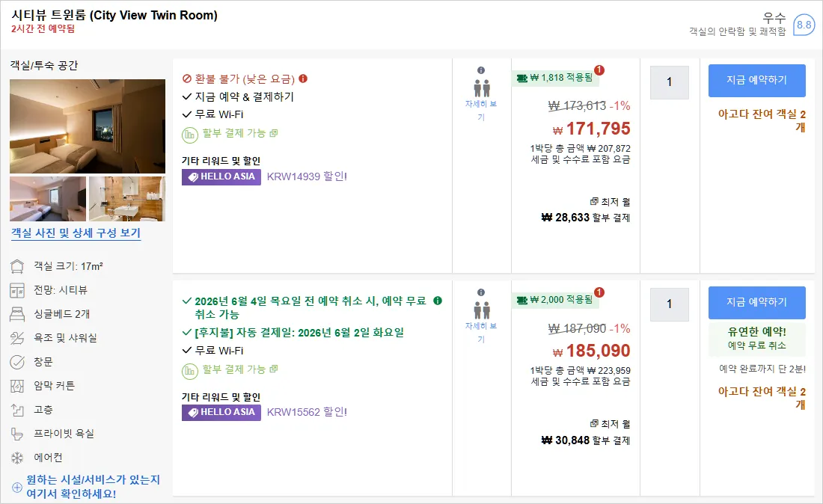The height and width of the screenshot is (504, 823).
Task: Click the ₩ 1,818 적용됨 coupon badge
Action: point(555,78)
